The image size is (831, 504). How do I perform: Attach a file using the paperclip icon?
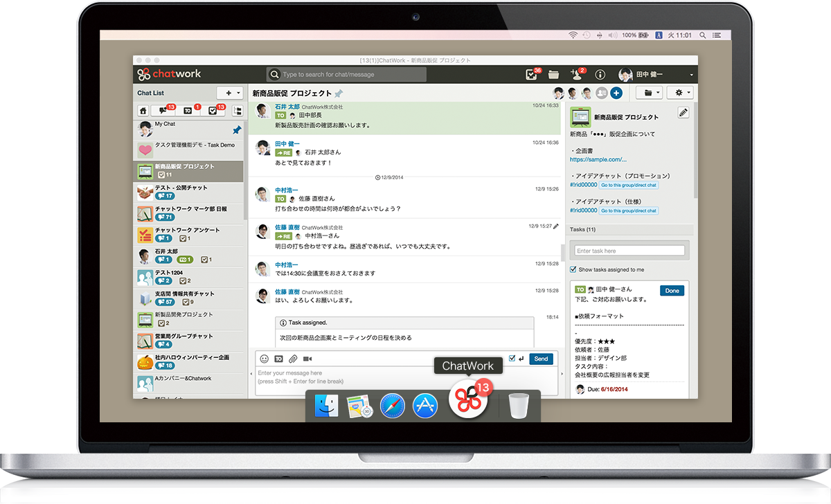[292, 359]
